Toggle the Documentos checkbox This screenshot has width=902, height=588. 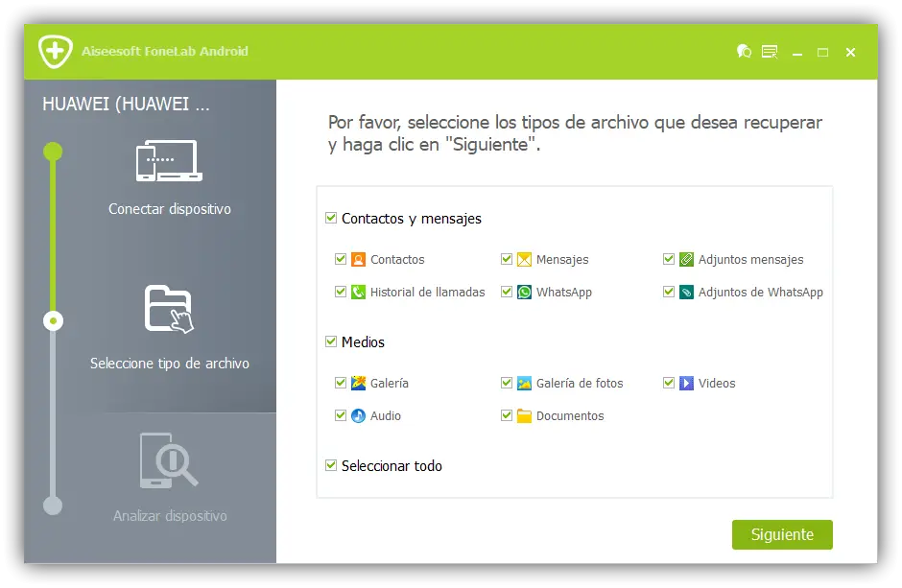(x=507, y=415)
